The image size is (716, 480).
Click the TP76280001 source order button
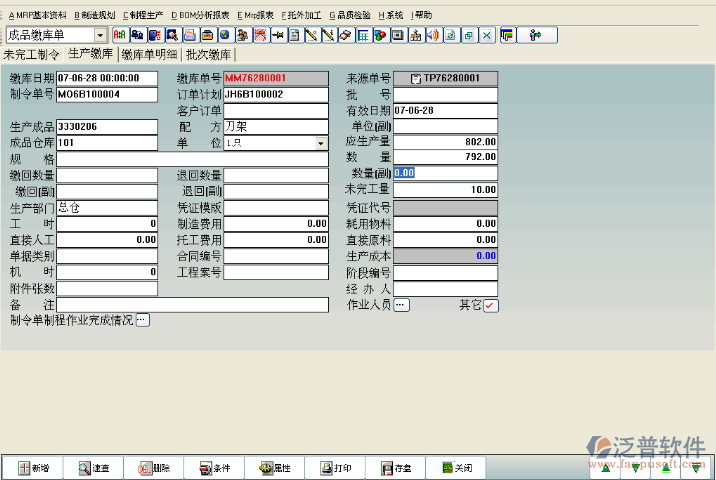[445, 78]
